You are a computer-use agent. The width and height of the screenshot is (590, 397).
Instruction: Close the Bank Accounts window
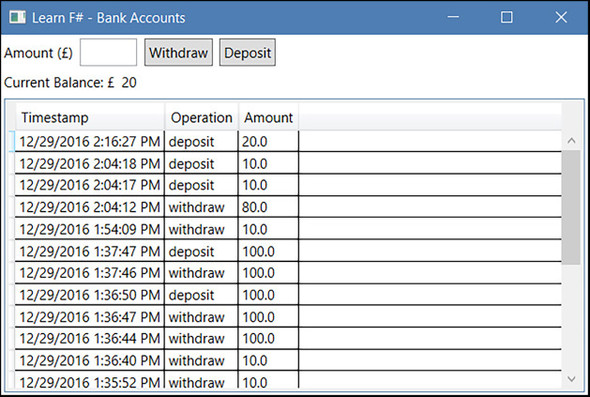(561, 17)
